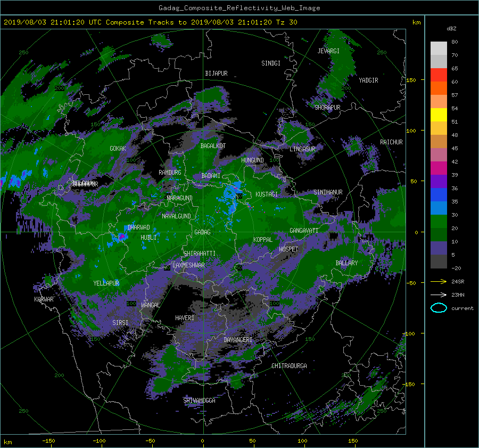The image size is (479, 448).
Task: Click the HANGAL city label
Action: coord(150,305)
